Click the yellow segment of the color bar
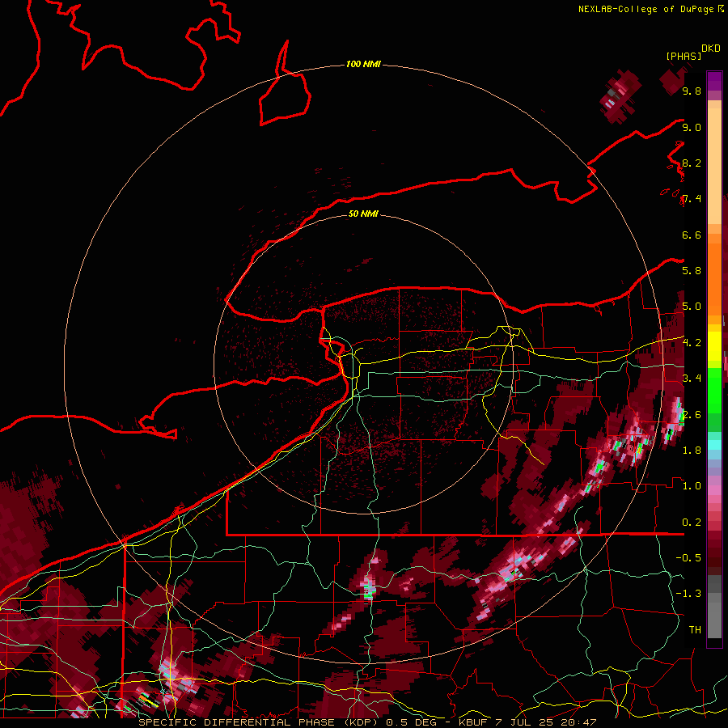Image resolution: width=728 pixels, height=728 pixels. [x=714, y=346]
